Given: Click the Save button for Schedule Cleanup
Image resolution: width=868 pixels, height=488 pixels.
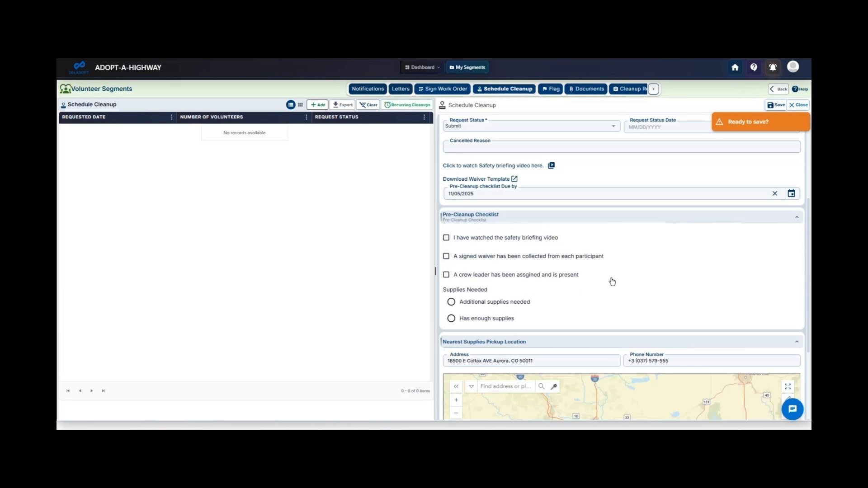Looking at the screenshot, I should [x=775, y=105].
